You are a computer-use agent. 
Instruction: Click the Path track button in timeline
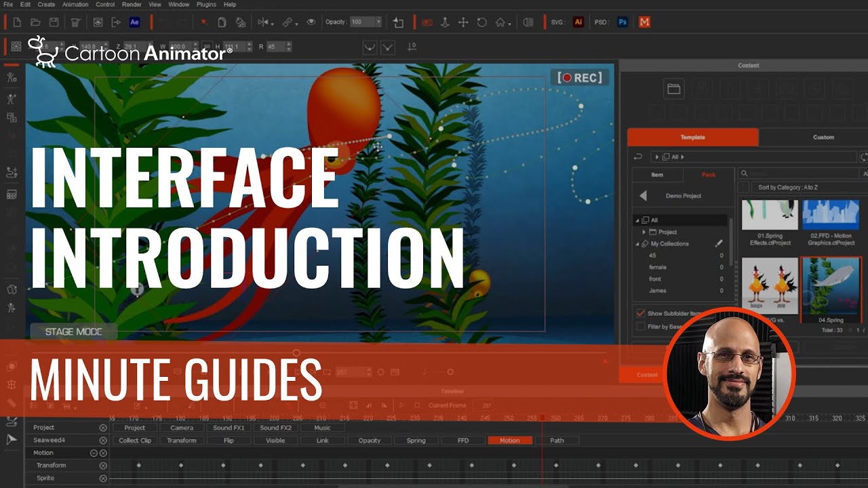[557, 441]
